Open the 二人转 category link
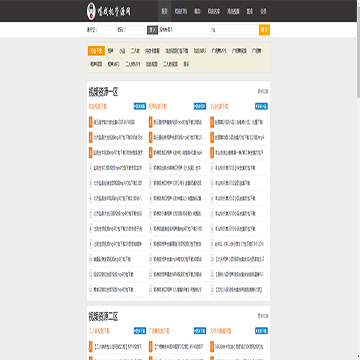This screenshot has width=360, height=360. [135, 51]
